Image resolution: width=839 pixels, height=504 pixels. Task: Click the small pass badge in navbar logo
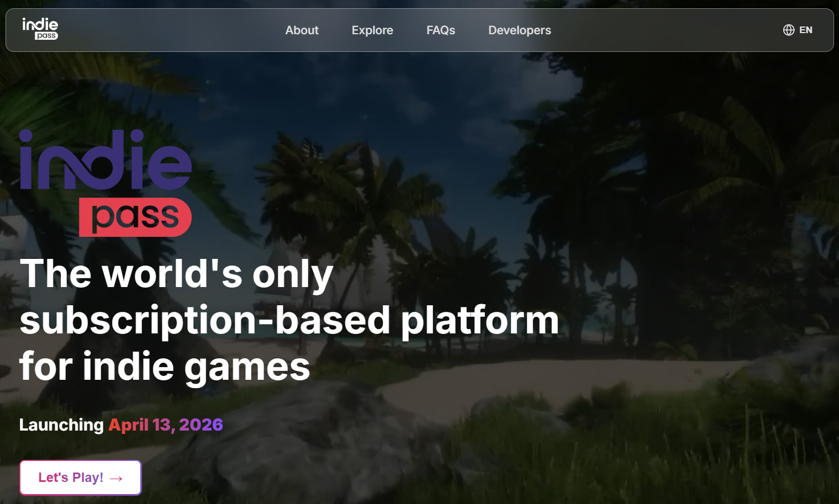click(x=46, y=36)
